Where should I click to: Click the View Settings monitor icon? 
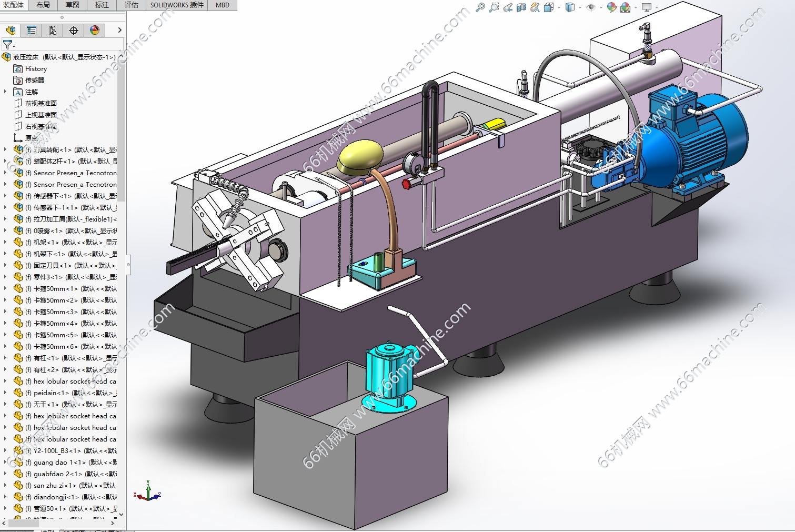click(x=647, y=7)
